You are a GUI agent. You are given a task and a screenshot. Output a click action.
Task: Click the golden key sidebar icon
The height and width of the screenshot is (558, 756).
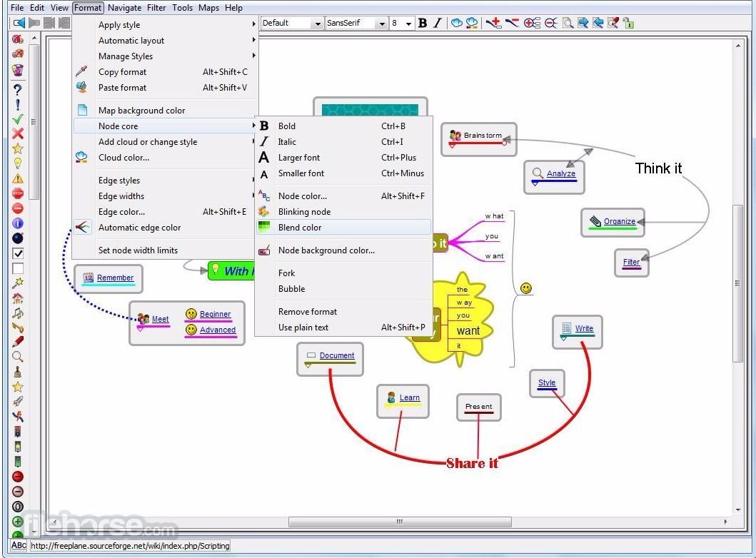point(17,328)
